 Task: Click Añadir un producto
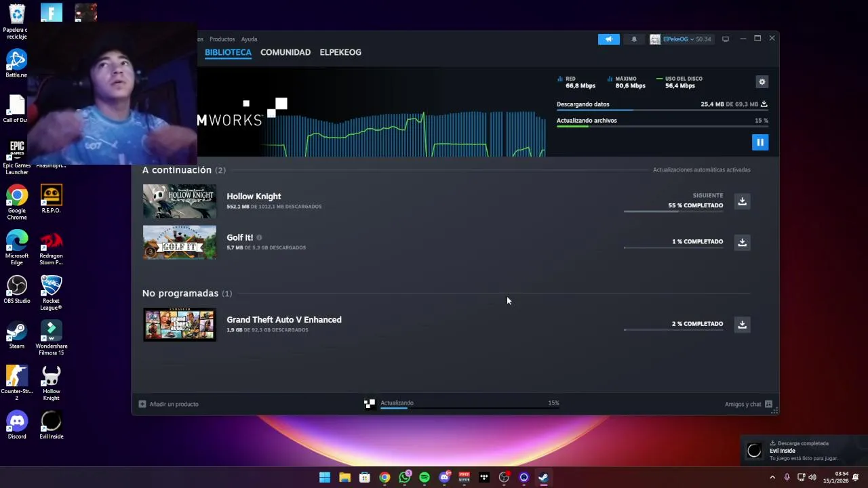click(x=169, y=404)
